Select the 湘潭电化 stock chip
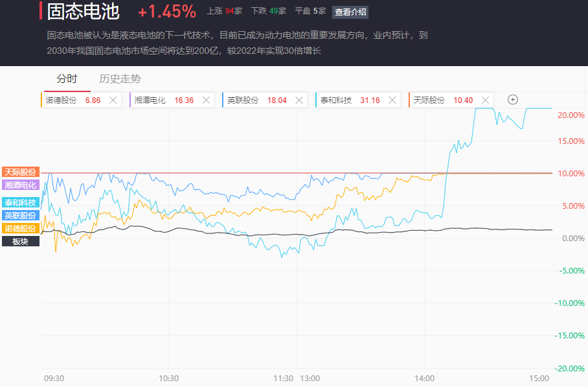This screenshot has height=387, width=588. tap(172, 100)
